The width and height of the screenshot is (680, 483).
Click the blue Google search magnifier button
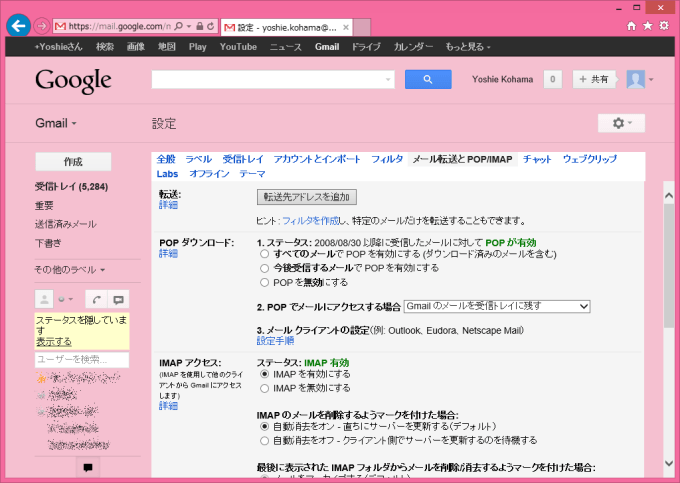[428, 80]
